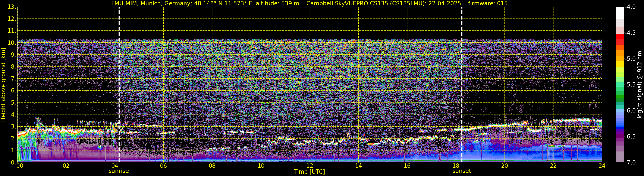Click the '8.' tick on the height axis
This screenshot has width=644, height=176.
(13, 67)
